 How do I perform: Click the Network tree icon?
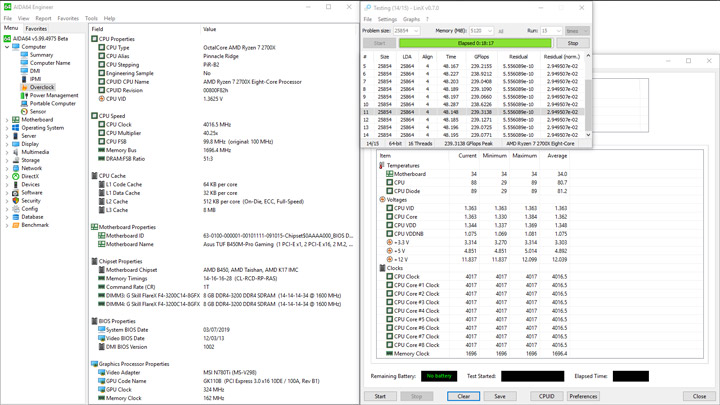16,168
